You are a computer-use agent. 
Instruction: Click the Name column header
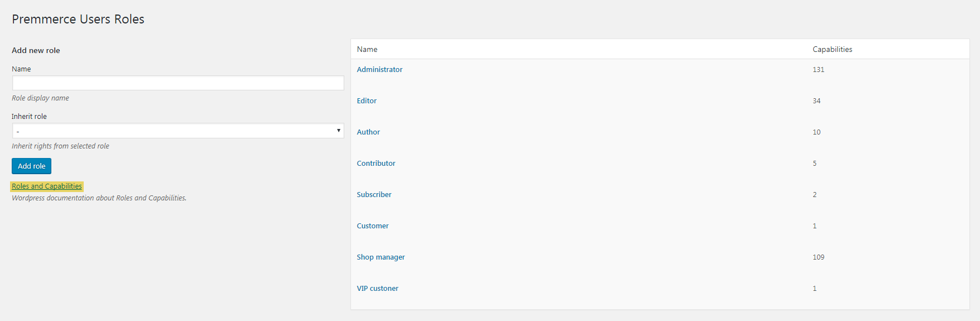[x=367, y=50]
